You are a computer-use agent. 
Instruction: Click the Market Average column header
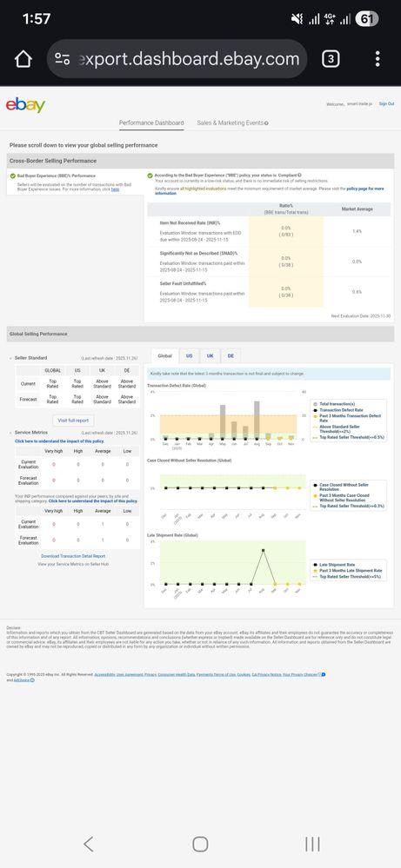[357, 209]
